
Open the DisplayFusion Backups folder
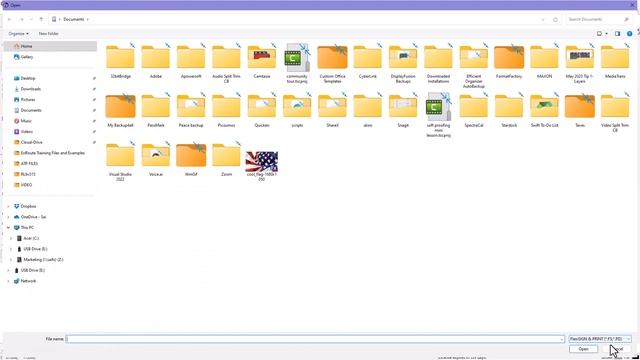pos(403,63)
